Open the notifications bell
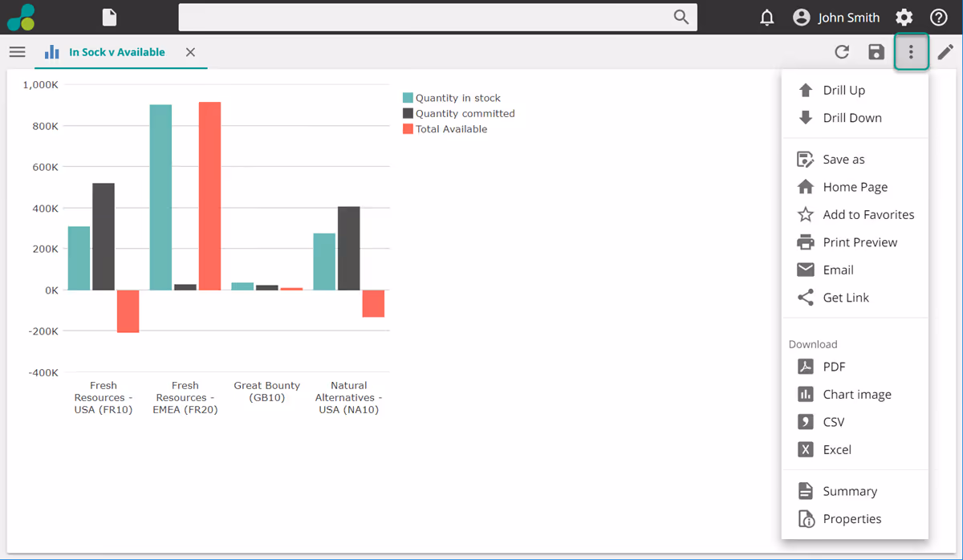Screen dimensions: 963x560 tap(767, 18)
